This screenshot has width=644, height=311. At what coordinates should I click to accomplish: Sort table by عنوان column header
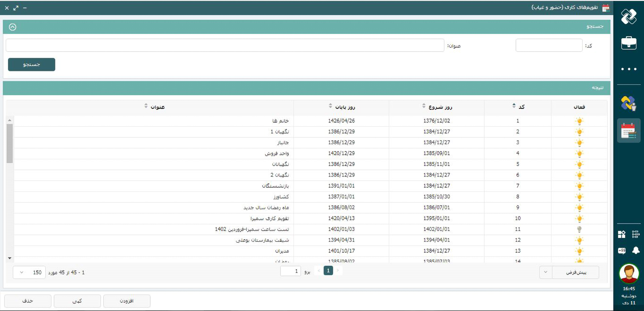157,107
